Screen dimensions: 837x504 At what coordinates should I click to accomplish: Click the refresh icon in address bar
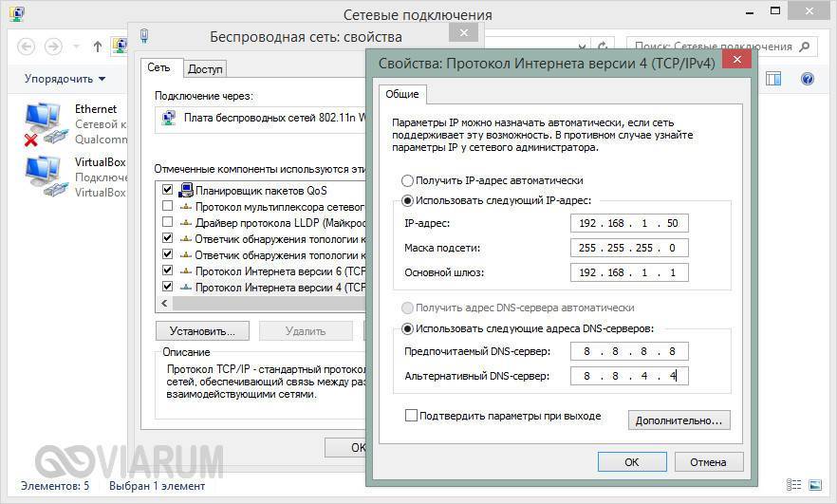pyautogui.click(x=603, y=47)
